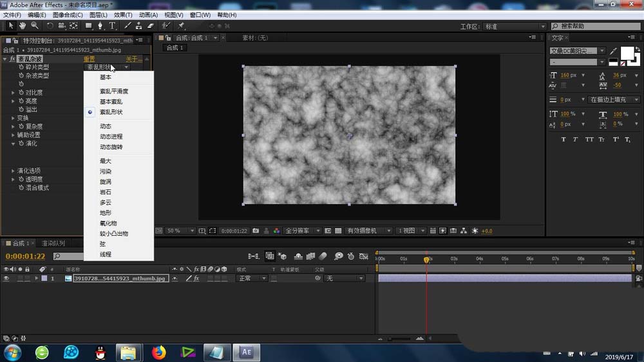Toggle stopwatch for 对比度 property
Viewport: 644px width, 362px height.
click(x=21, y=93)
